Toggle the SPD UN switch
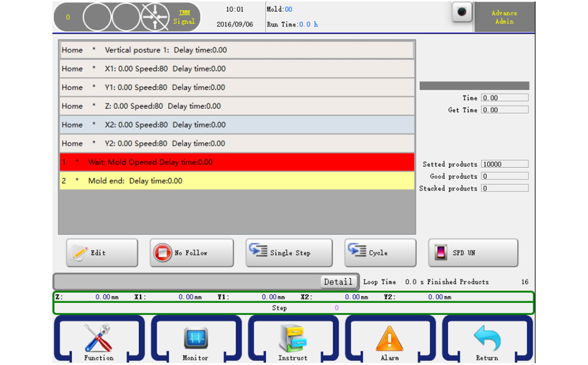This screenshot has height=365, width=588. [x=473, y=253]
